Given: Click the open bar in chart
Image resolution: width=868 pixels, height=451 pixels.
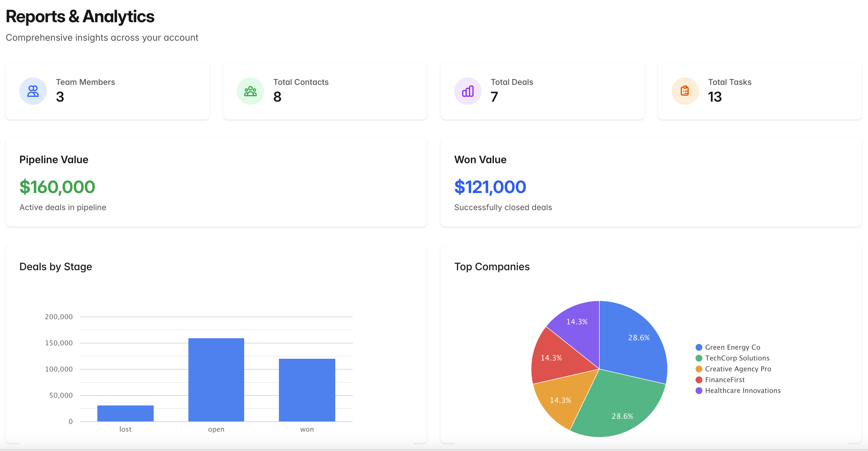Looking at the screenshot, I should 216,380.
